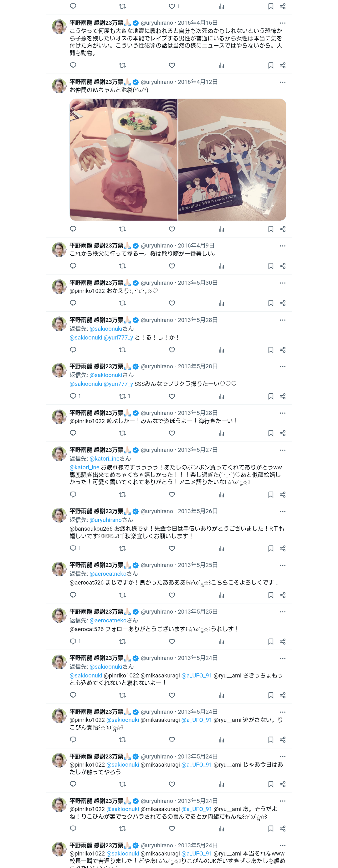
Task: Open more options menu on the May 30, 2013 tweet
Action: [282, 283]
